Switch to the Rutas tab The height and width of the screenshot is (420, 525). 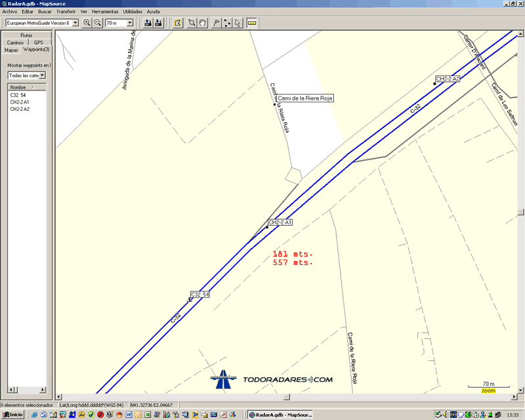pyautogui.click(x=26, y=35)
